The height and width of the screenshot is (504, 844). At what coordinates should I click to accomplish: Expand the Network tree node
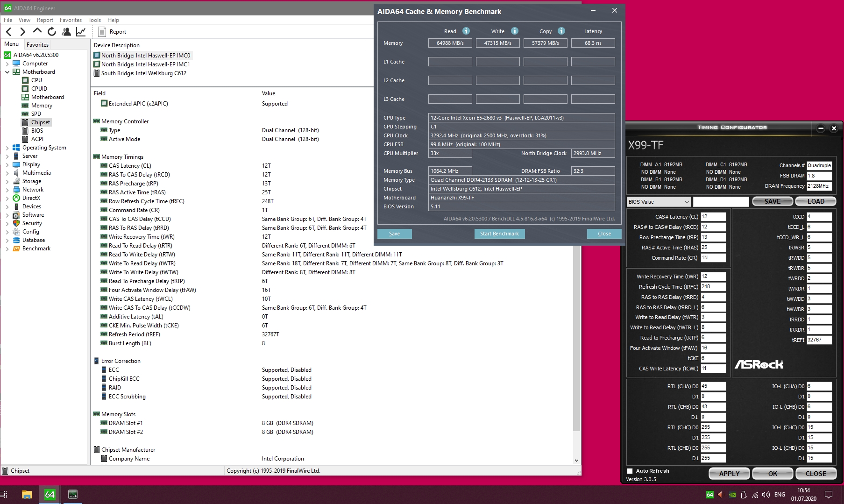7,190
